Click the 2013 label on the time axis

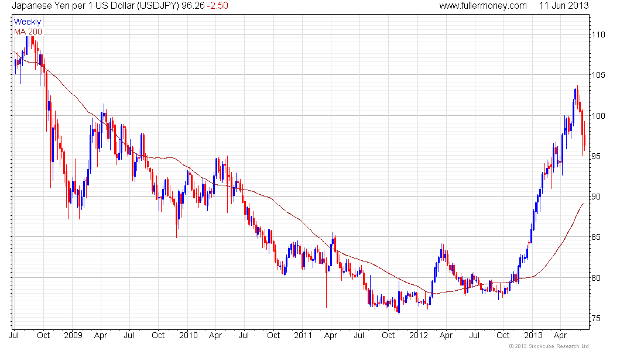[533, 335]
